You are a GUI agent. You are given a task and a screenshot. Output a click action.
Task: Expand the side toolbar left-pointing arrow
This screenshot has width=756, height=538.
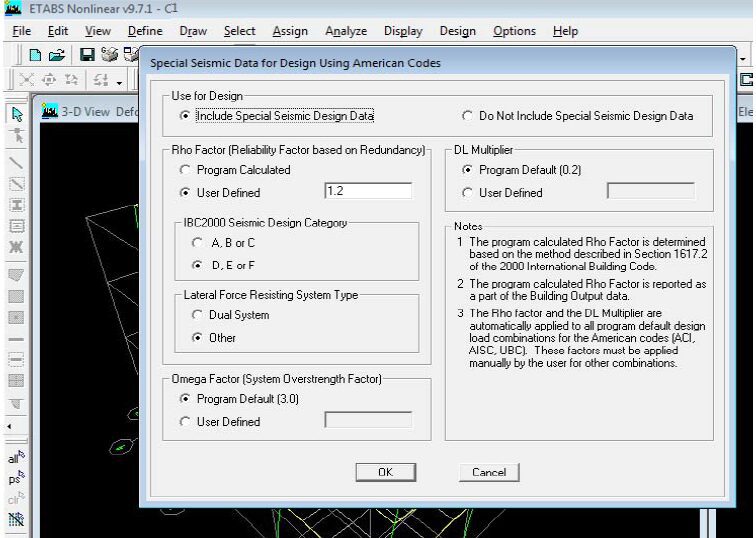click(9, 426)
